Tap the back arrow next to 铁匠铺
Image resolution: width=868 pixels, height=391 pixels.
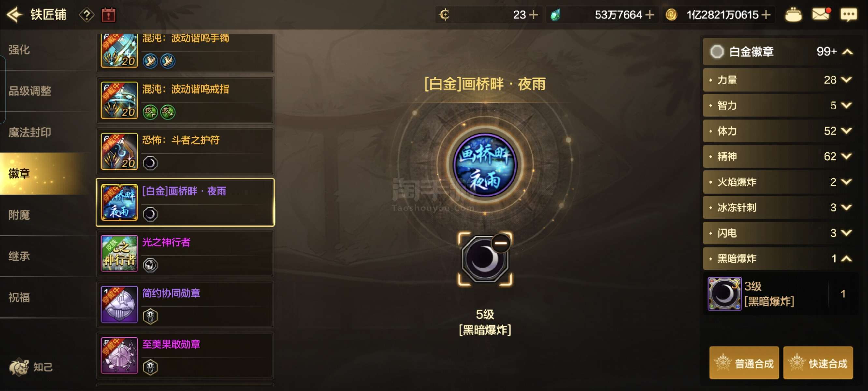click(14, 15)
